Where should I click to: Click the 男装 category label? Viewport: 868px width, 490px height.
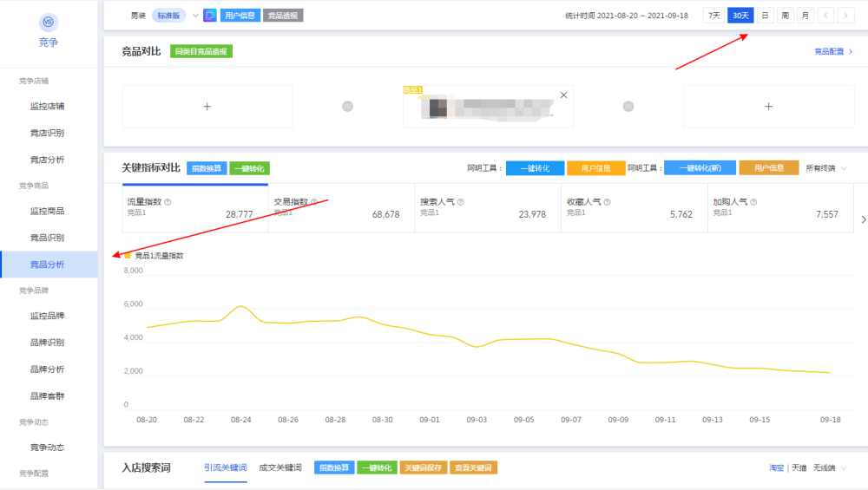[138, 16]
